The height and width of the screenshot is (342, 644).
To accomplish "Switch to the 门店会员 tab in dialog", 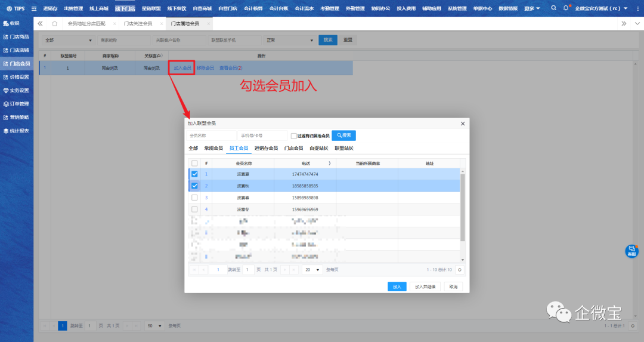I will tap(293, 148).
